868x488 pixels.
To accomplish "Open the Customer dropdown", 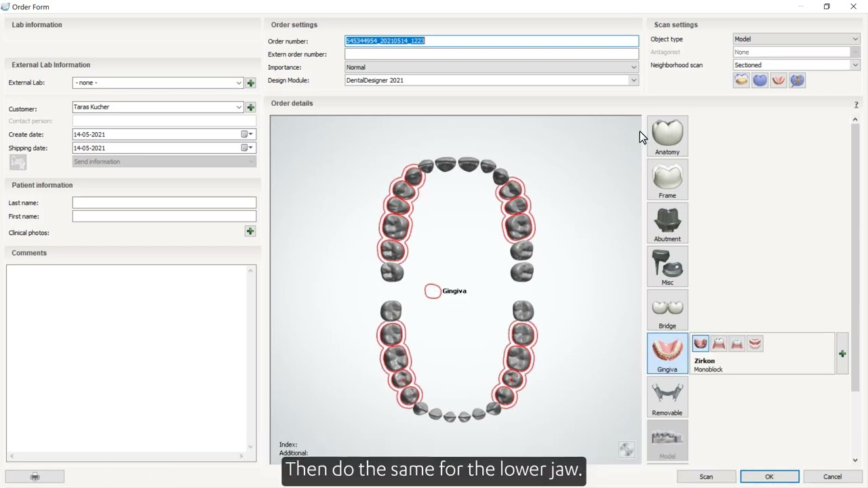I will 239,107.
